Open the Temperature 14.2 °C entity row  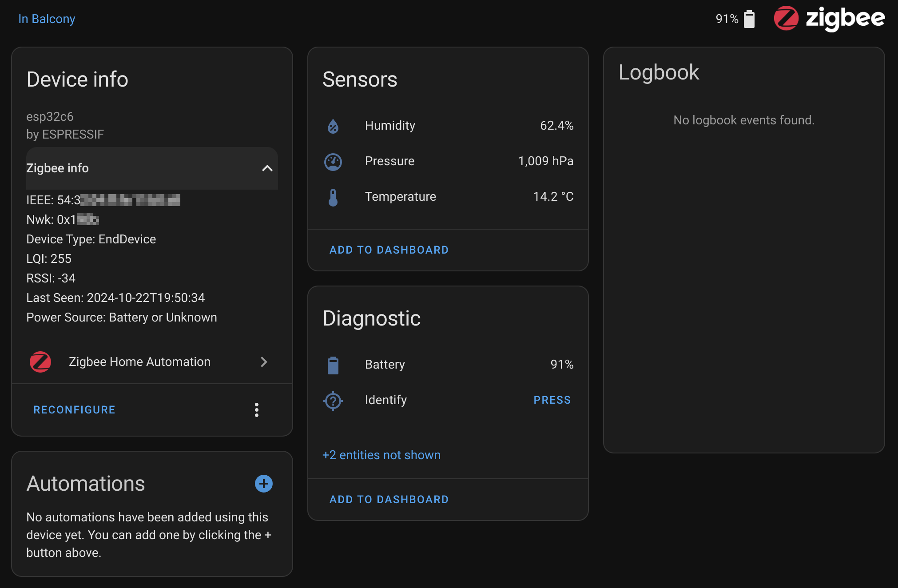(448, 197)
